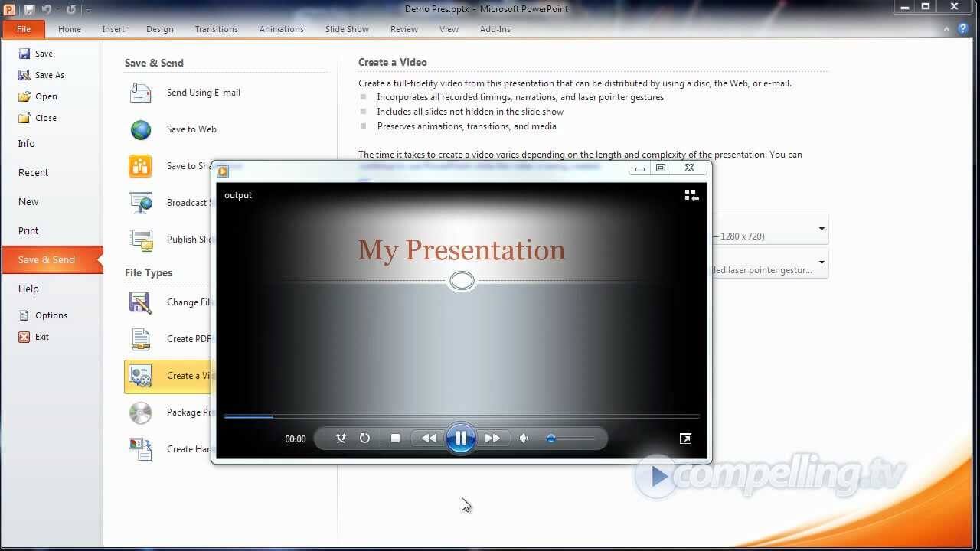Viewport: 980px width, 551px height.
Task: Expand the laser pointer gestures timing dropdown
Action: click(822, 262)
